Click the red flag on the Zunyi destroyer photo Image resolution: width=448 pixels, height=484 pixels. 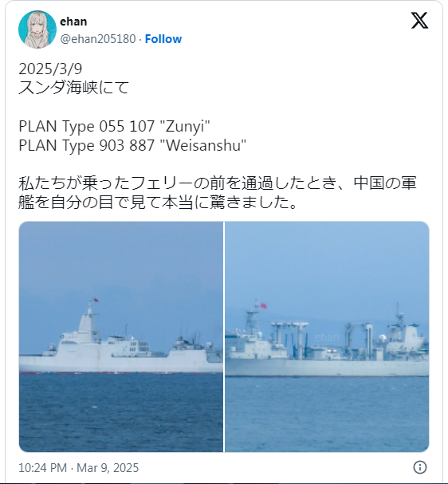click(x=96, y=300)
